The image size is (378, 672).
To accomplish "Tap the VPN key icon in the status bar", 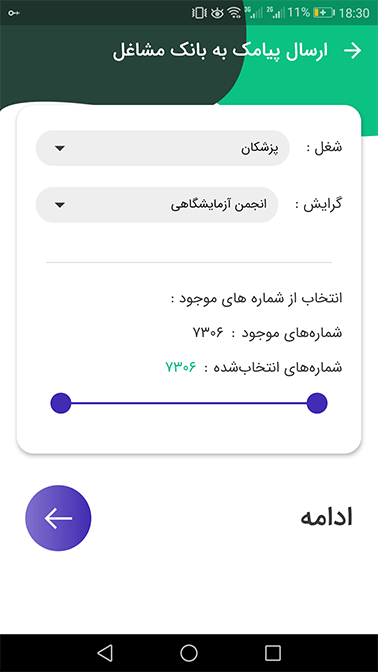I will [14, 13].
